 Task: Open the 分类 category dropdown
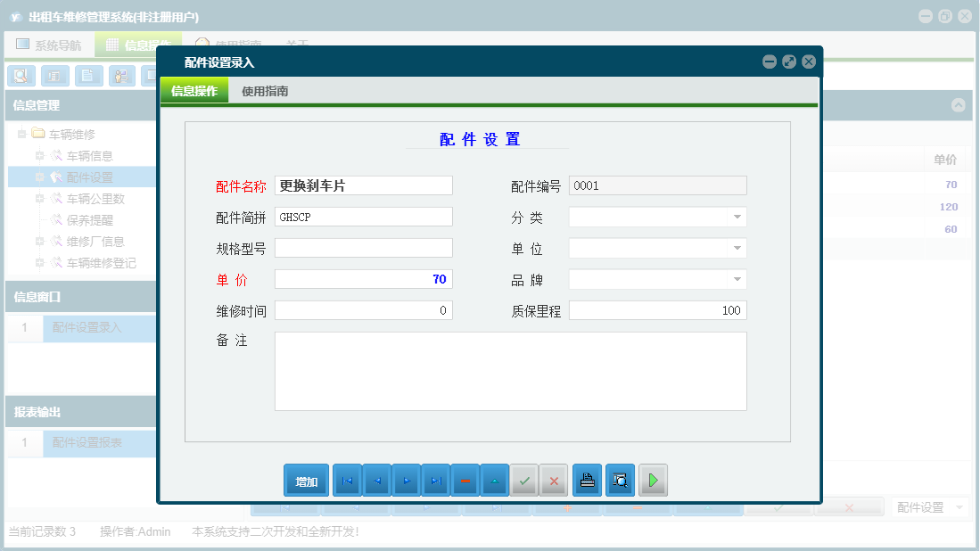[x=736, y=216]
